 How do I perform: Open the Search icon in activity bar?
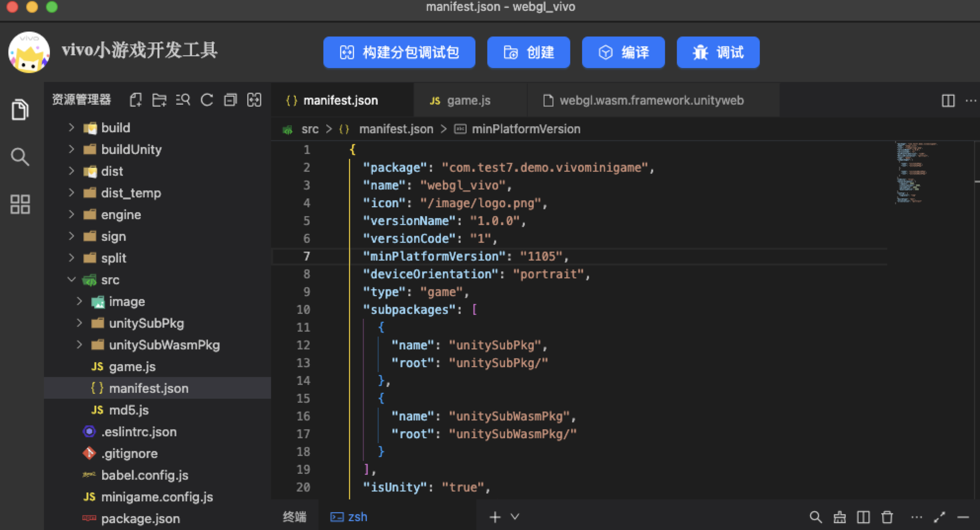click(20, 157)
